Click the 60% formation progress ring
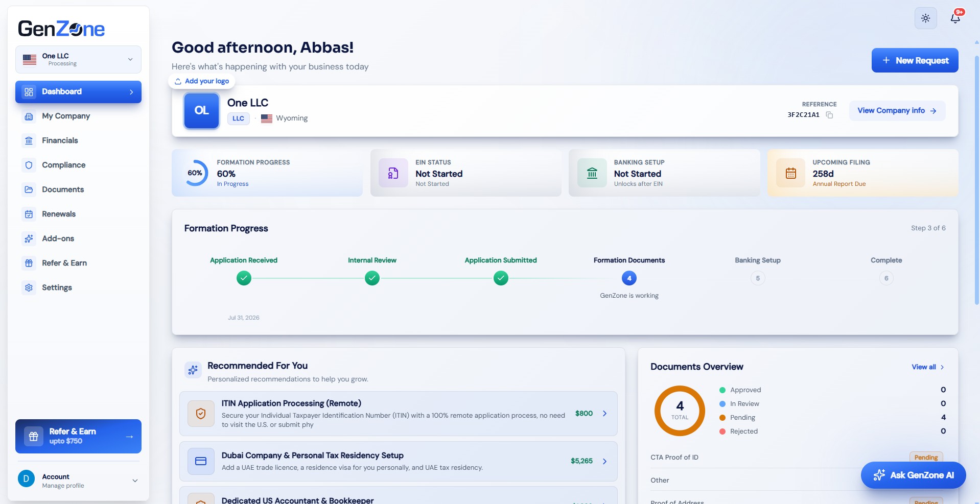This screenshot has height=504, width=980. [195, 173]
